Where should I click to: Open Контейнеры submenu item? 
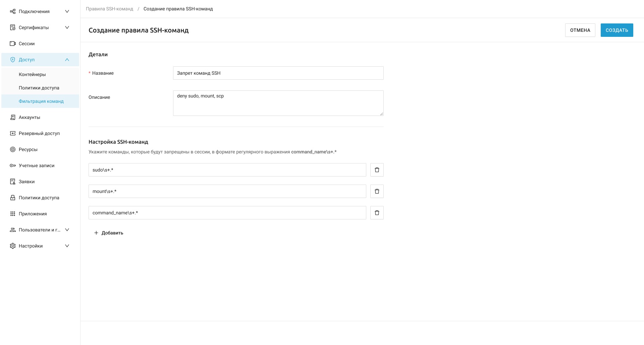coord(32,74)
